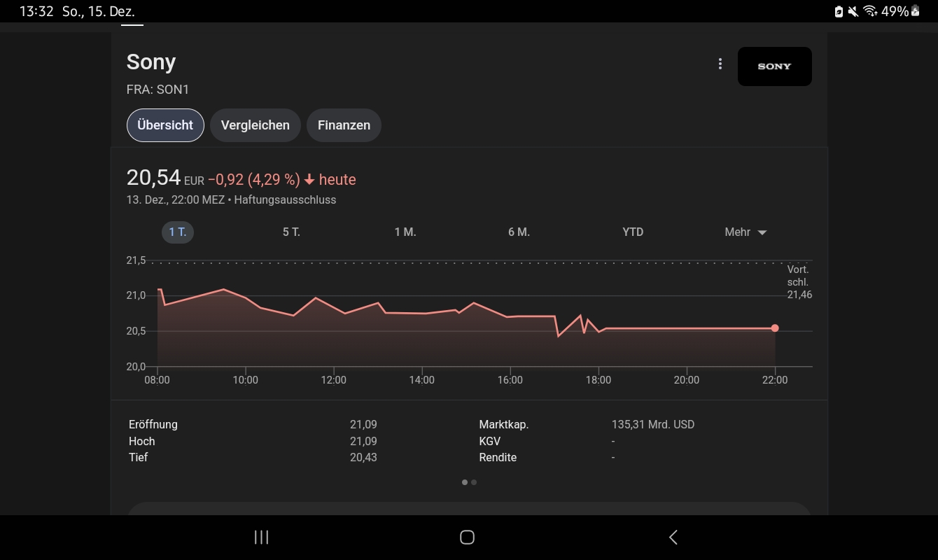Viewport: 938px width, 560px height.
Task: Show the 1 M. chart range
Action: (x=405, y=232)
